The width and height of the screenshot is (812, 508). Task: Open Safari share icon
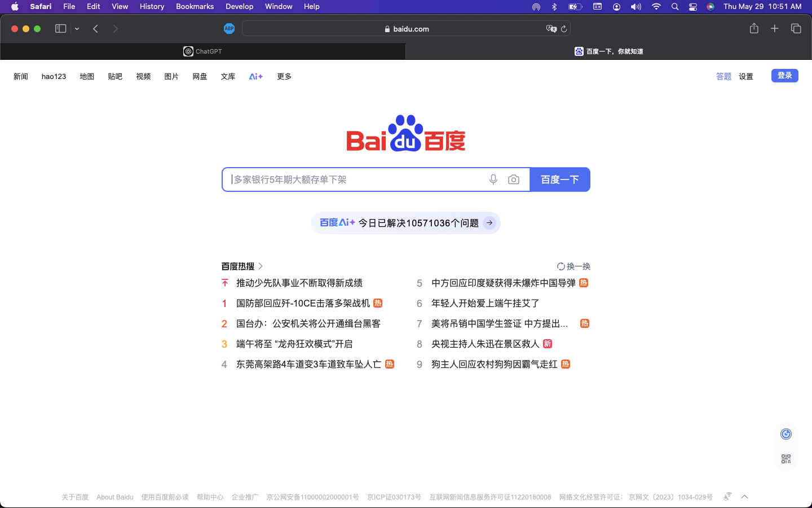point(754,28)
